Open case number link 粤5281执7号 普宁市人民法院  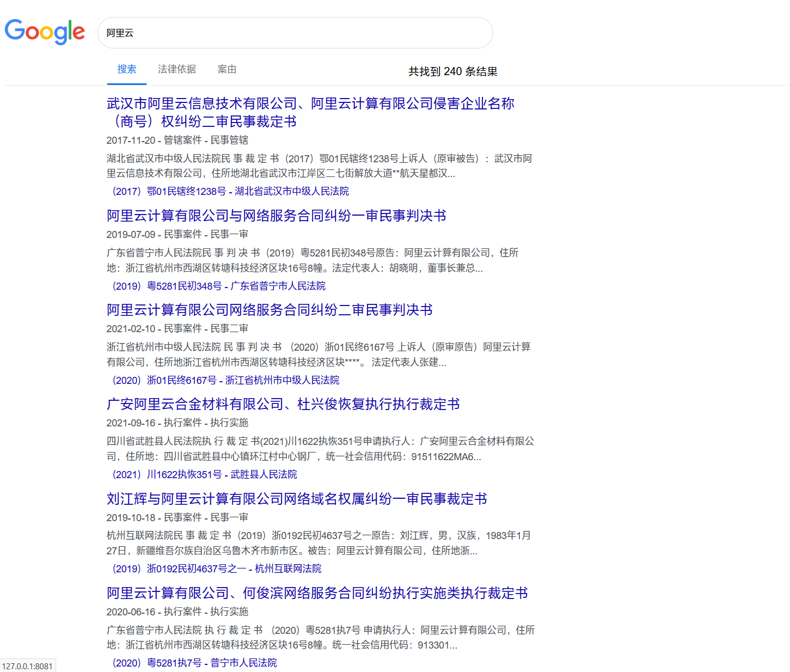(194, 663)
